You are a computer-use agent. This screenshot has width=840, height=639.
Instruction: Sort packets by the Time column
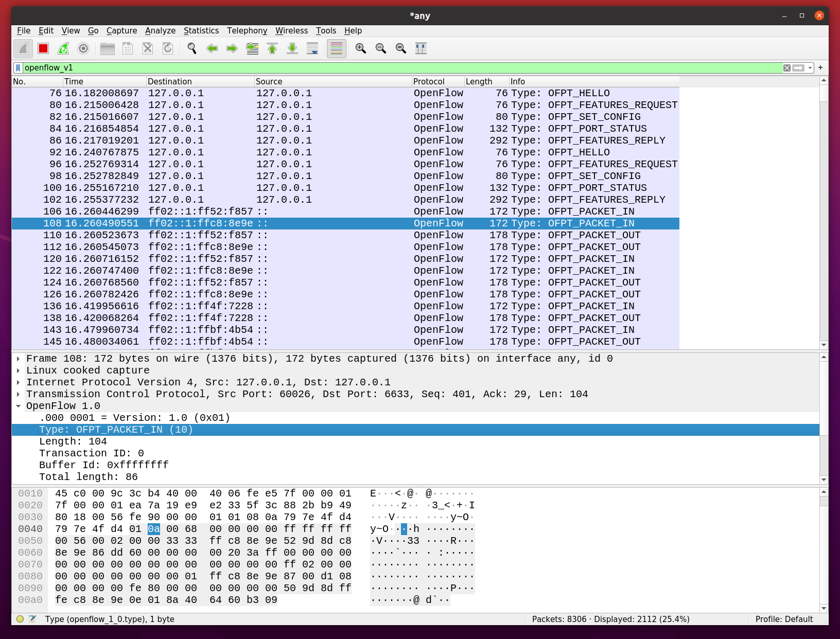[104, 81]
